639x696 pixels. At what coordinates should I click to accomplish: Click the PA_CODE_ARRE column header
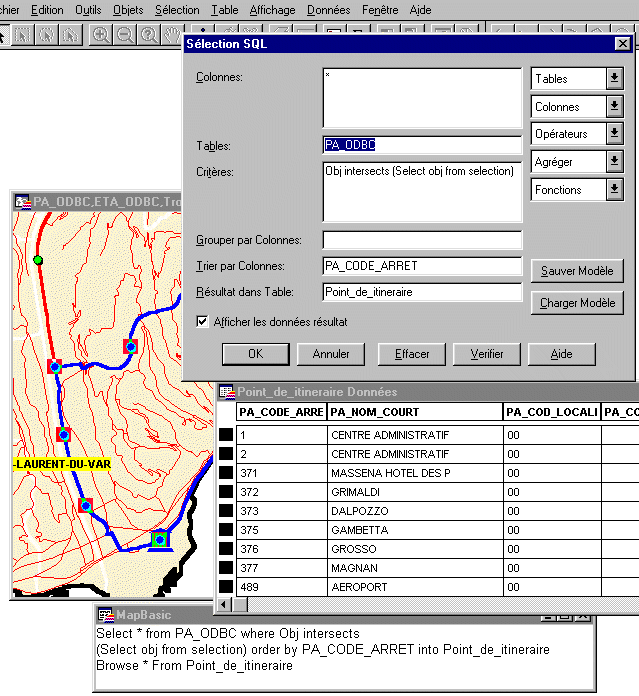coord(281,412)
